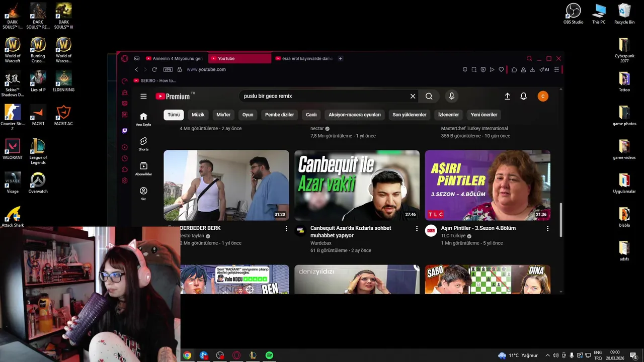Open the 11°C Yağmur weather widget
This screenshot has height=362, width=644.
tap(518, 355)
